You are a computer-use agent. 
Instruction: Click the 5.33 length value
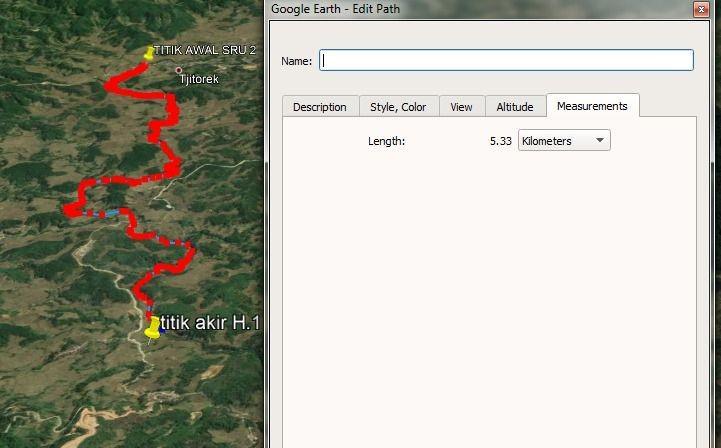[501, 141]
